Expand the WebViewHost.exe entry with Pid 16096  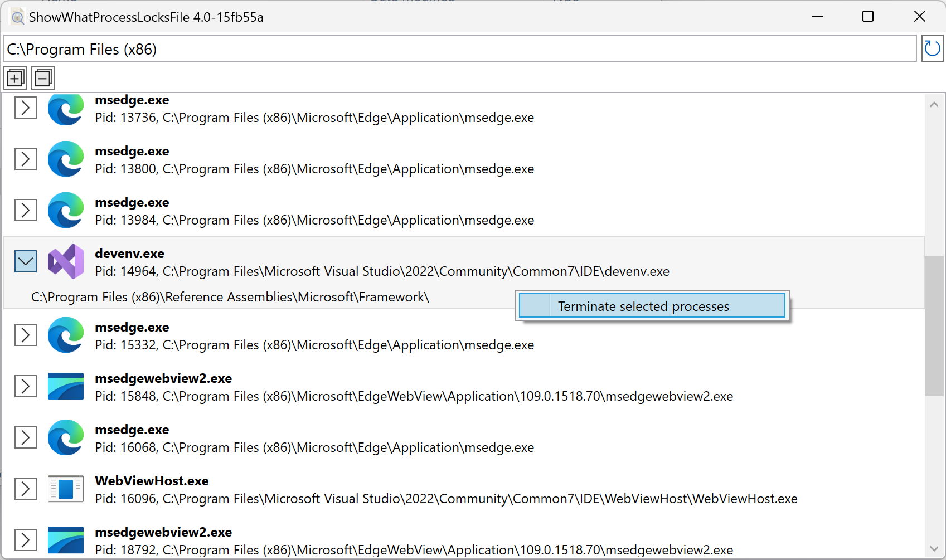(26, 489)
